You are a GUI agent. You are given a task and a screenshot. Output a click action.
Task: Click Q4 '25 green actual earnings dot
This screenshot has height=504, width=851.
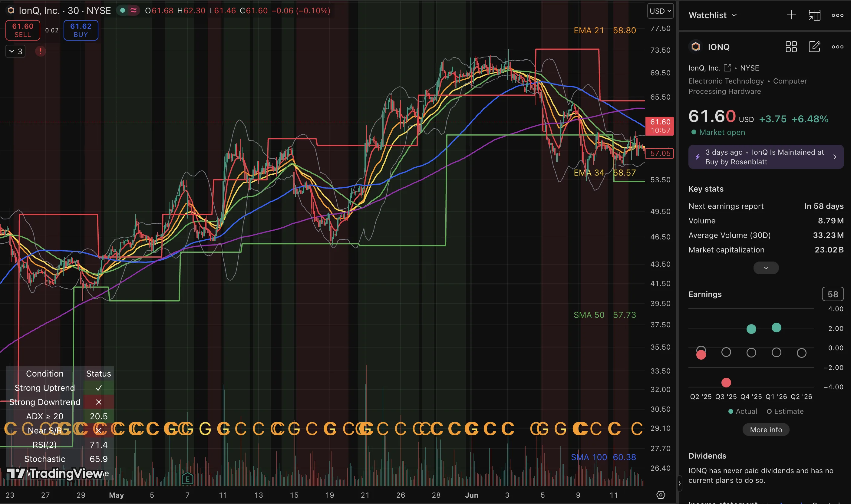click(751, 329)
